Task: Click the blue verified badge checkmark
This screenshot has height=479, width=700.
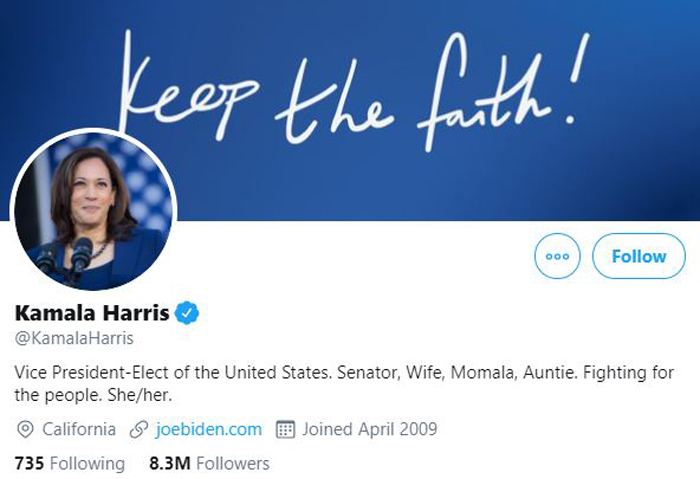Action: (187, 313)
